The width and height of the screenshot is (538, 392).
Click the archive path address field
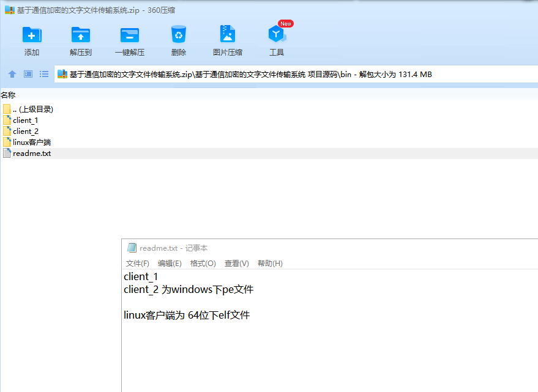[296, 74]
